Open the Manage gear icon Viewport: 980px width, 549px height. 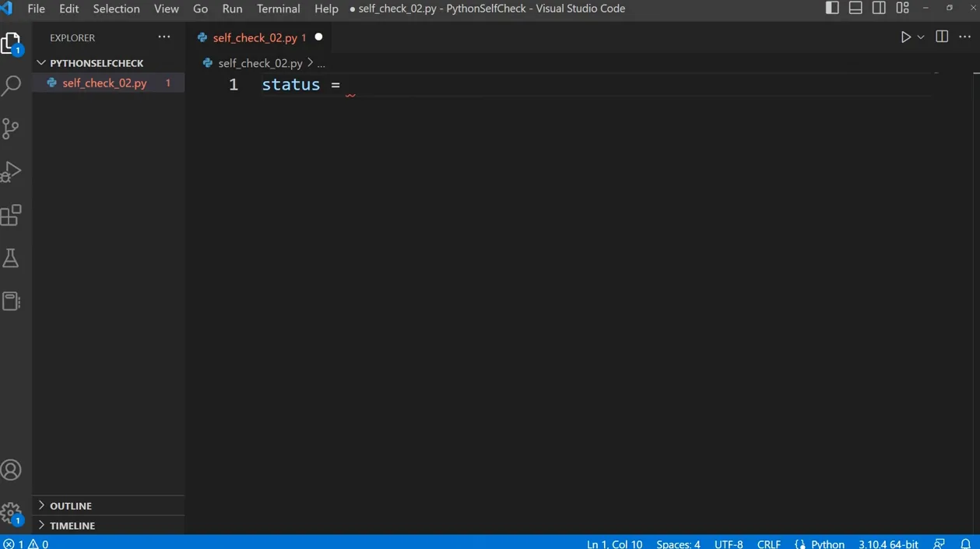point(11,513)
